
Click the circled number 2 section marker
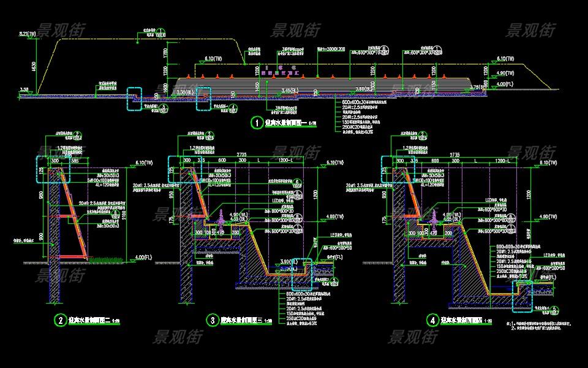click(x=60, y=320)
